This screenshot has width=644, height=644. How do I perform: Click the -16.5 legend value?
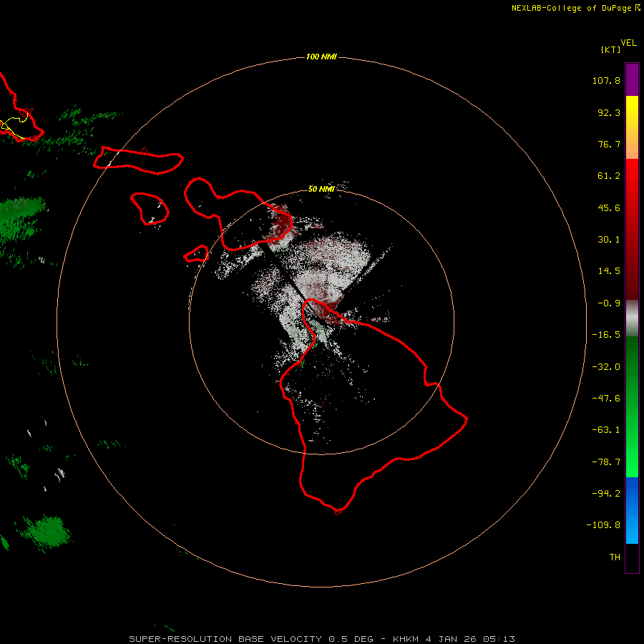coord(606,335)
